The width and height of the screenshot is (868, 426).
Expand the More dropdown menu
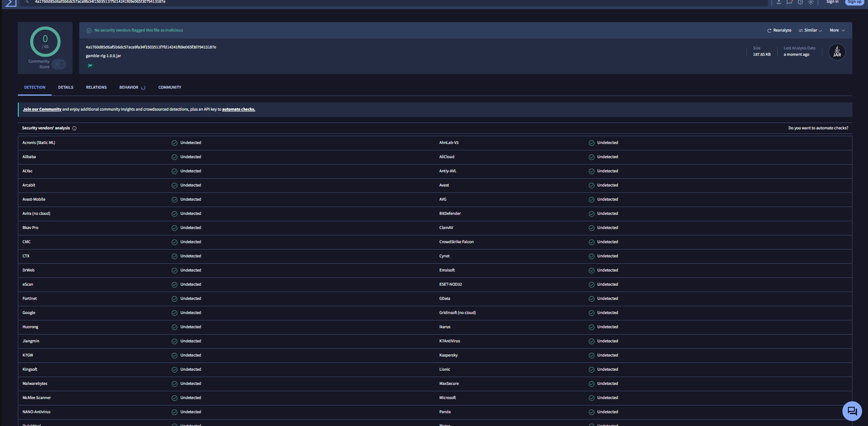click(x=837, y=31)
